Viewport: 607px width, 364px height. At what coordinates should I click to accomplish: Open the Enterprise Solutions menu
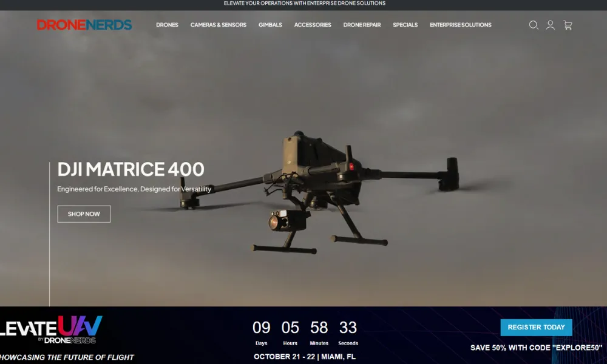click(461, 25)
